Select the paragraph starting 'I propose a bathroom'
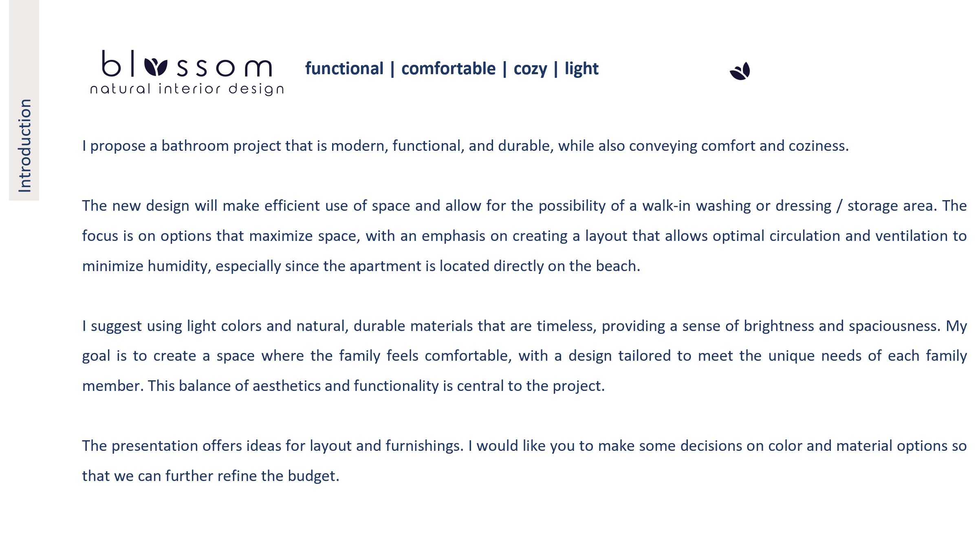This screenshot has height=556, width=980. click(x=465, y=146)
